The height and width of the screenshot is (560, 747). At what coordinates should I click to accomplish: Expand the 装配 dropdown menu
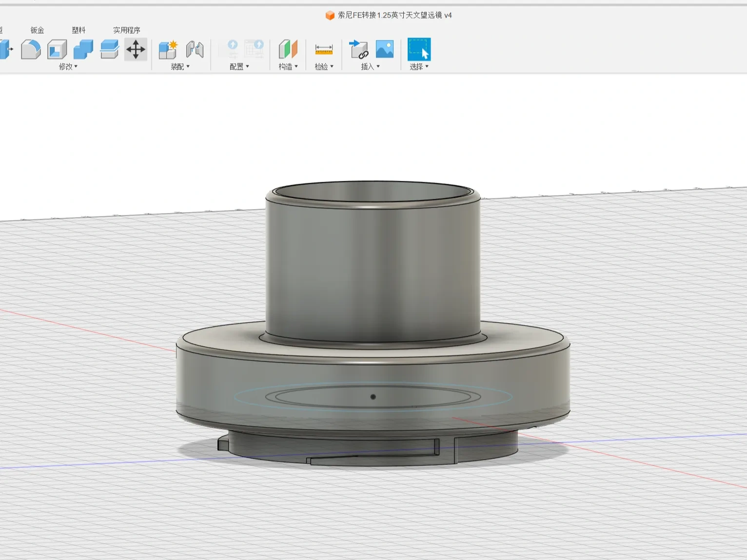(x=180, y=67)
